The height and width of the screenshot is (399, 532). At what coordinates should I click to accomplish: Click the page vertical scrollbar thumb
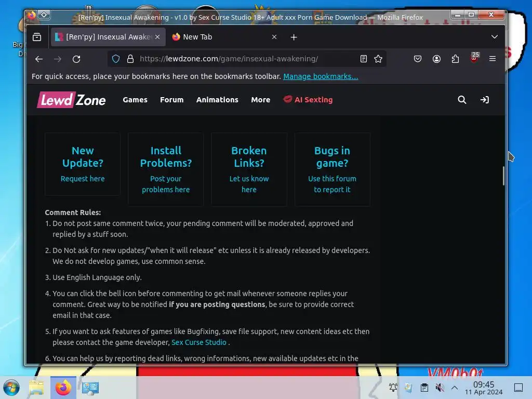coord(503,176)
